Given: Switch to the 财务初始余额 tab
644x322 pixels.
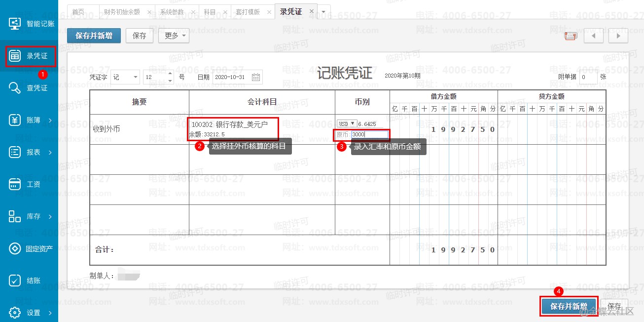Looking at the screenshot, I should 122,12.
